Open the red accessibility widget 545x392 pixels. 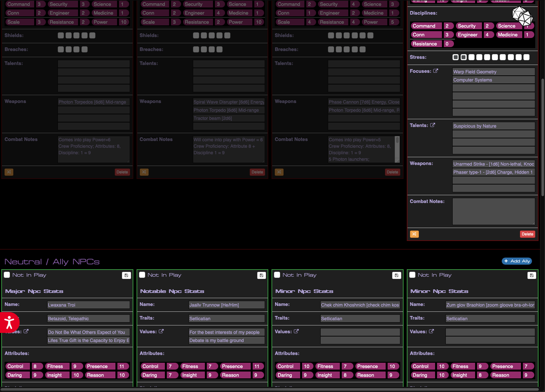[x=9, y=322]
